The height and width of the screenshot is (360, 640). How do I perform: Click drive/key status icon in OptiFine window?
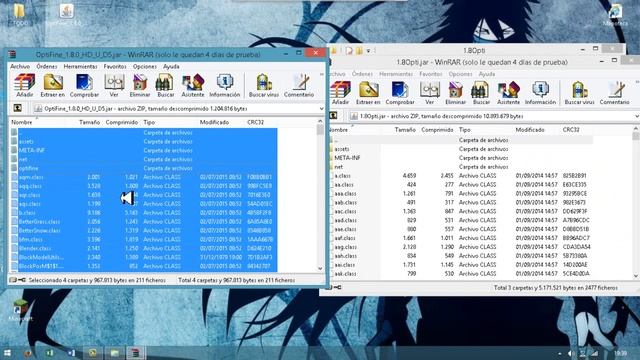tap(18, 280)
